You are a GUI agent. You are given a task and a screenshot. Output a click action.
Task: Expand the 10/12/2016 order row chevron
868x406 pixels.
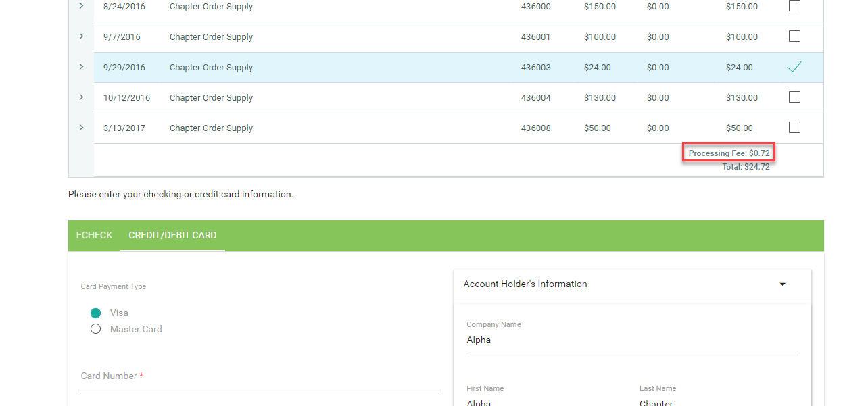click(81, 97)
